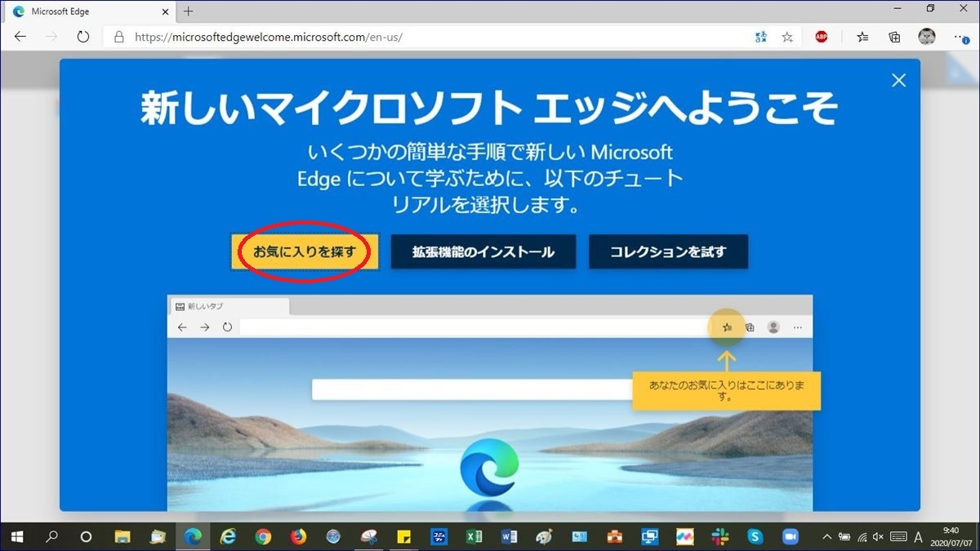The height and width of the screenshot is (551, 980).
Task: Click the lock icon in address bar
Action: 118,37
